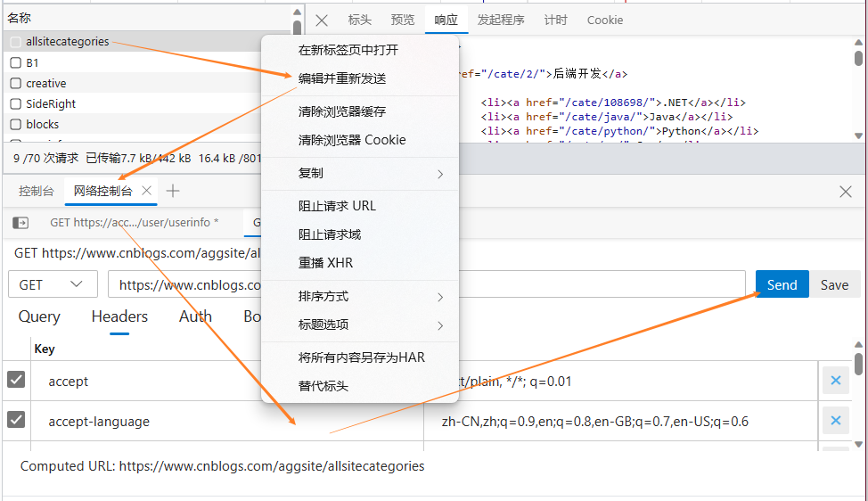Uncheck the accept-language header checkbox

coord(16,420)
